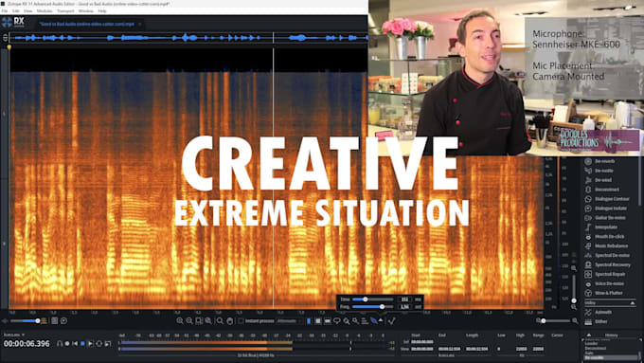
Task: Select the Good vs Bad Audio file tab
Action: [x=87, y=24]
